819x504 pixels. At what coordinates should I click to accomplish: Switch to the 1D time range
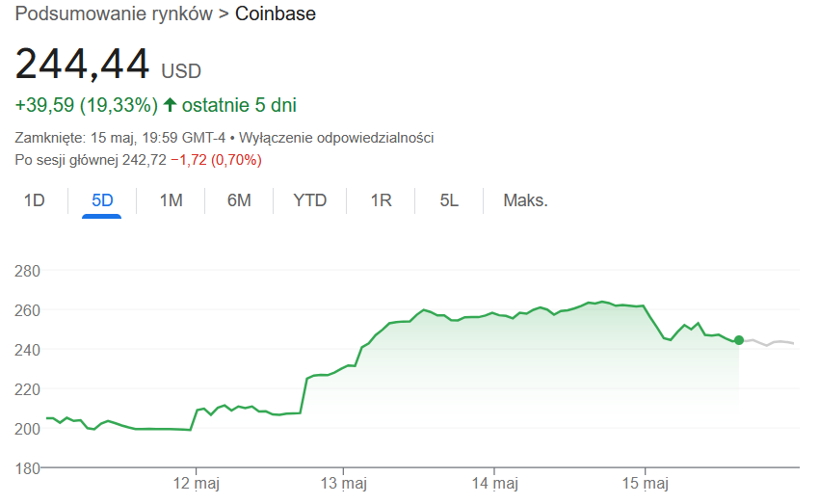[35, 200]
